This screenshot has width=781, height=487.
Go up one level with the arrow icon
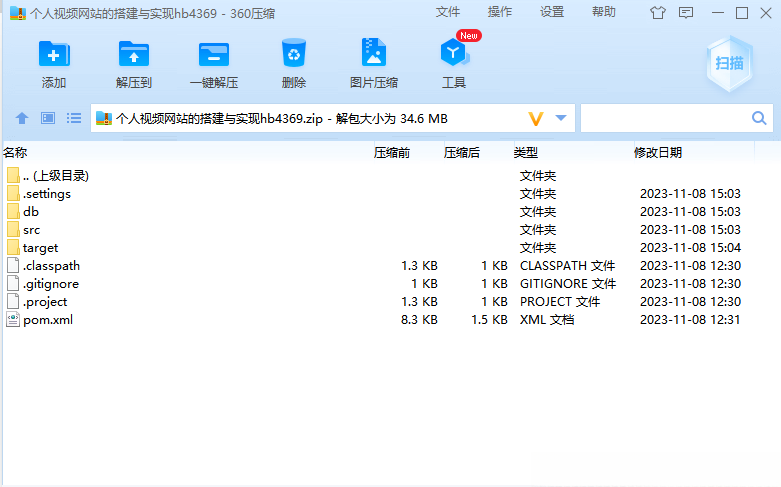pyautogui.click(x=21, y=119)
